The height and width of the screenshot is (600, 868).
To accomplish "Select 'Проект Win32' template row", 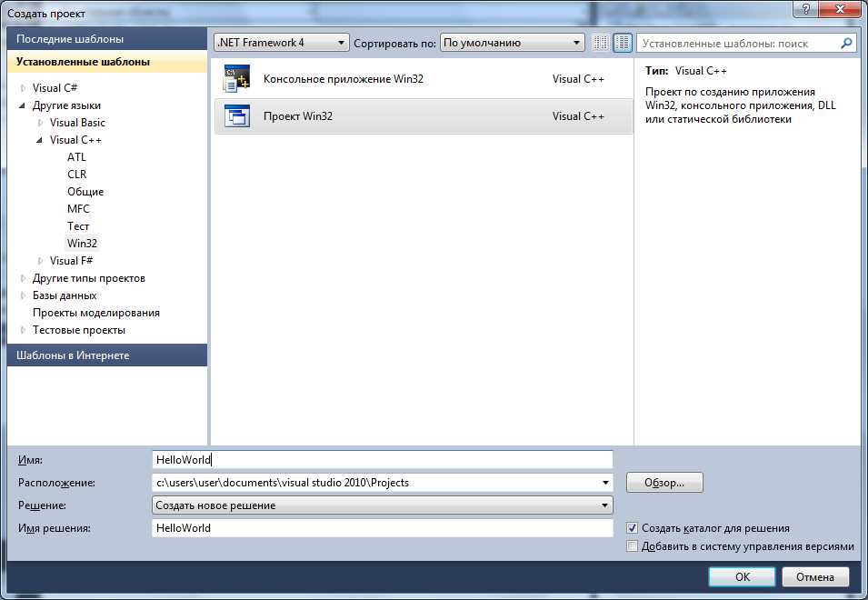I will click(x=424, y=116).
